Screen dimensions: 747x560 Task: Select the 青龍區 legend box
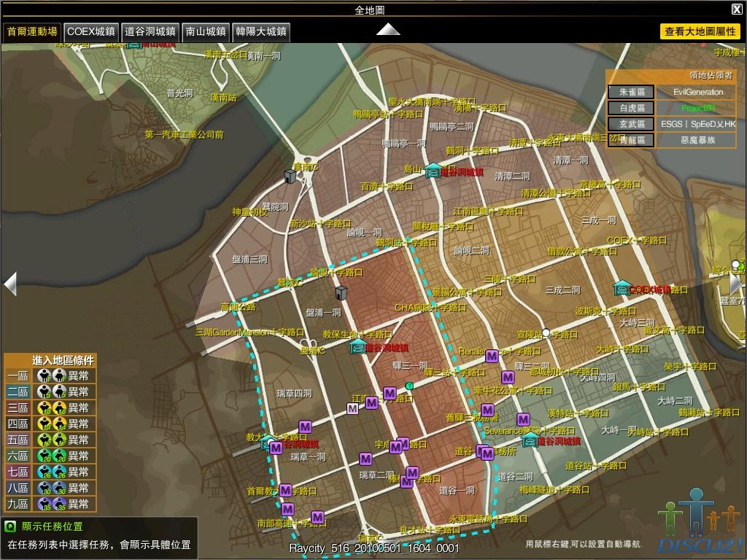coord(631,140)
